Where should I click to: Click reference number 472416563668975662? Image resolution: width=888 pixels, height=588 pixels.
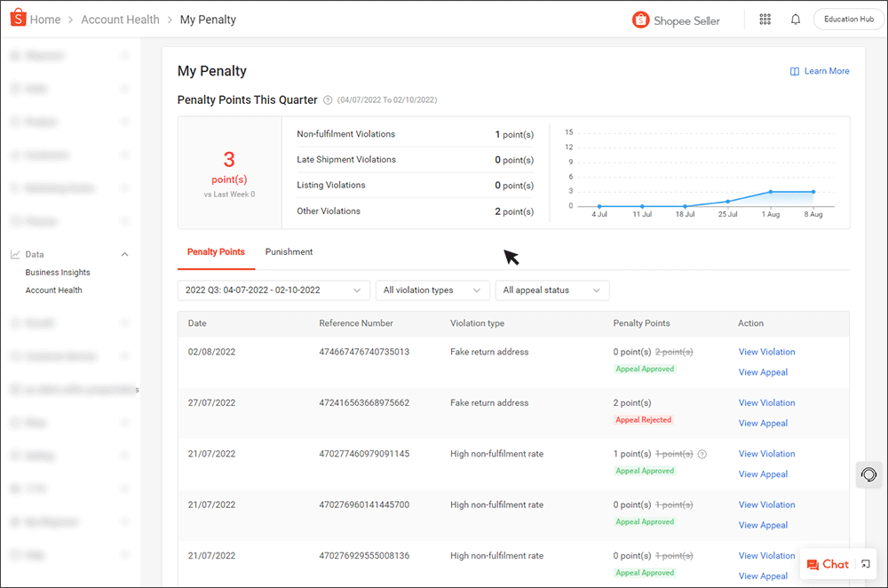tap(364, 402)
